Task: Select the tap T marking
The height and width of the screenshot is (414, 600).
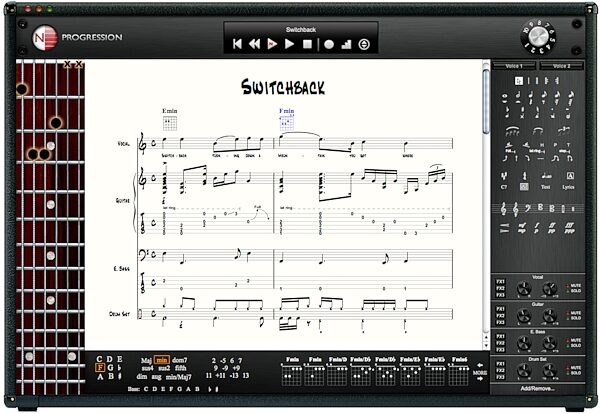Action: [x=569, y=145]
